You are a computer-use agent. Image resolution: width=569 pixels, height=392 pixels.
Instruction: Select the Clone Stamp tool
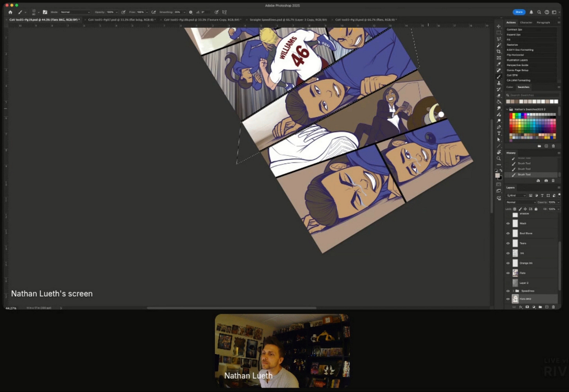pos(499,83)
